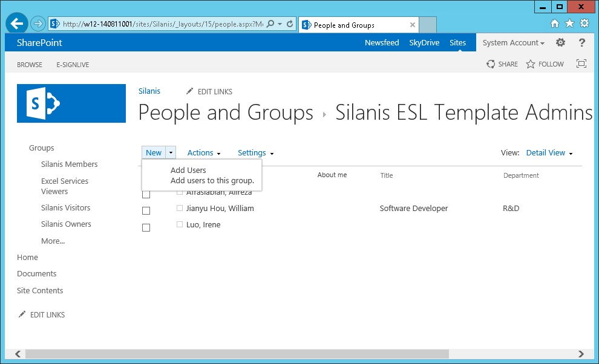This screenshot has height=364, width=599.
Task: Click the Silanis site logo
Action: pyautogui.click(x=71, y=103)
